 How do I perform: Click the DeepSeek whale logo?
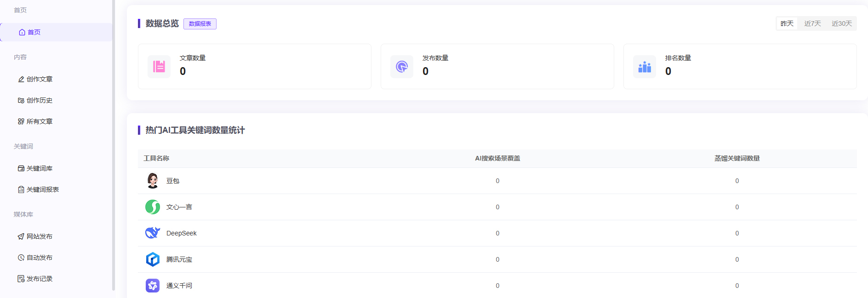point(153,233)
